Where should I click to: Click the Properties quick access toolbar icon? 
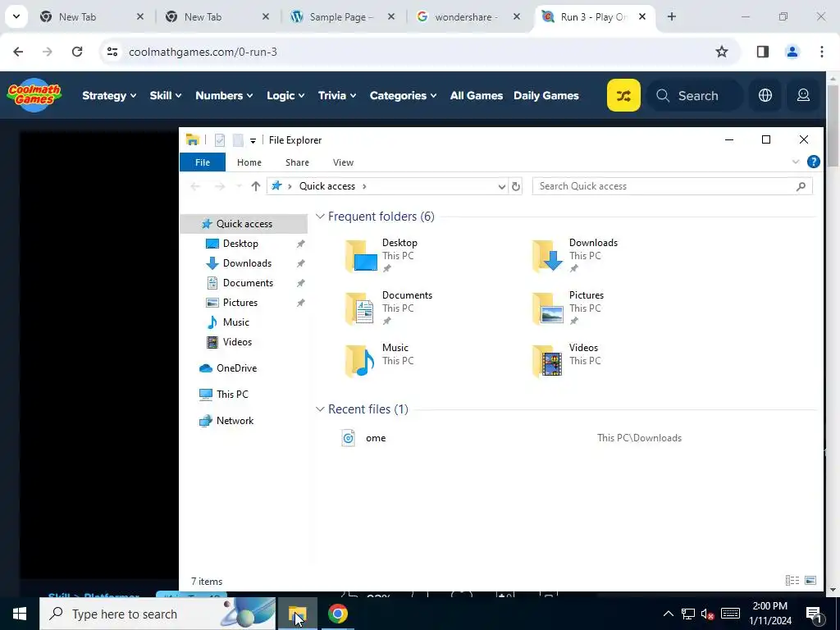tap(220, 140)
